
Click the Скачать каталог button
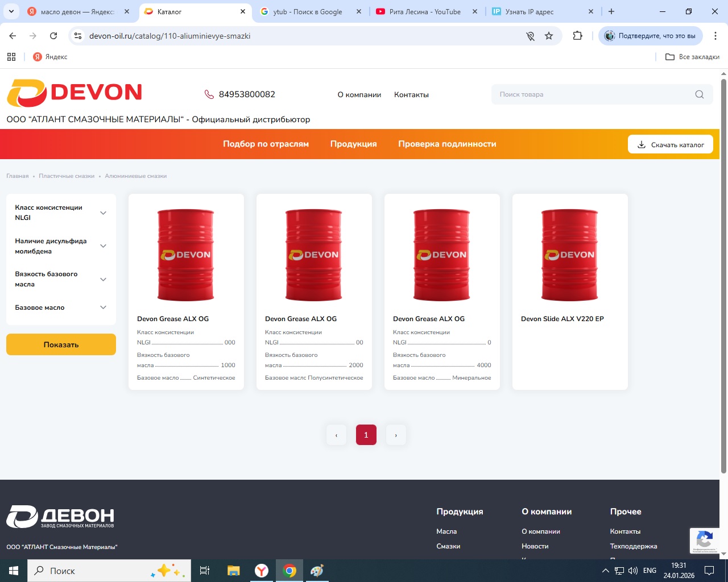coord(671,144)
